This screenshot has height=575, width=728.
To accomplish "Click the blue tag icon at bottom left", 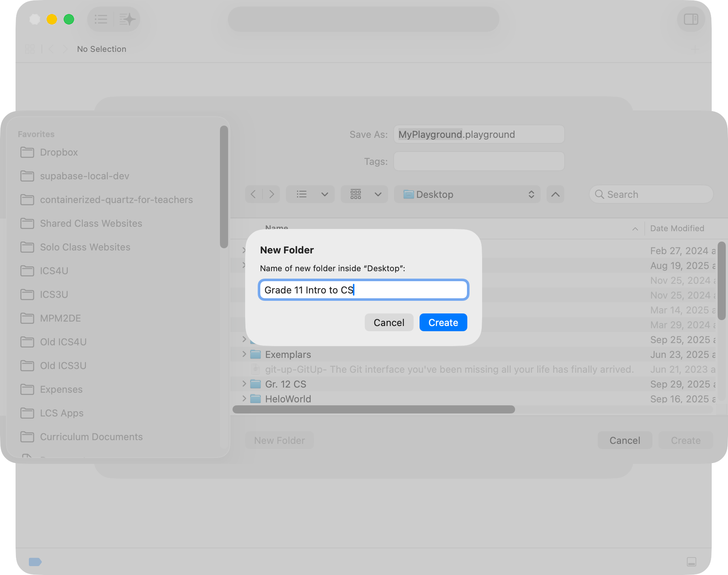I will click(35, 562).
